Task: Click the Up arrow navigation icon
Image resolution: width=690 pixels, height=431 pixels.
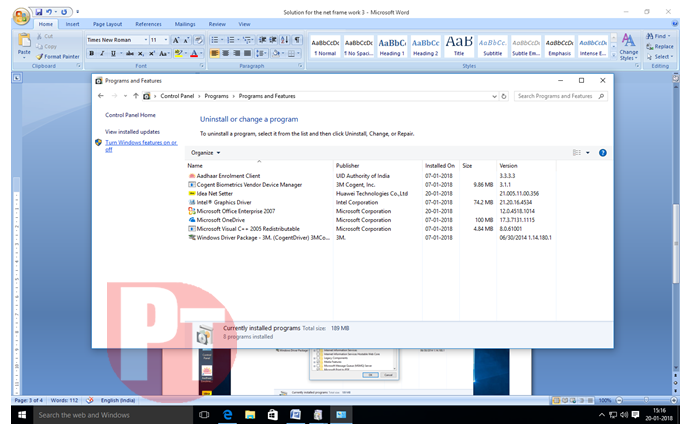Action: [x=136, y=96]
